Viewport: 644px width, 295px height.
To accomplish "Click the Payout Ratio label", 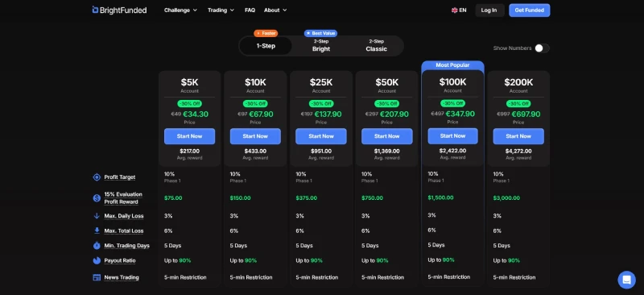I will [119, 260].
